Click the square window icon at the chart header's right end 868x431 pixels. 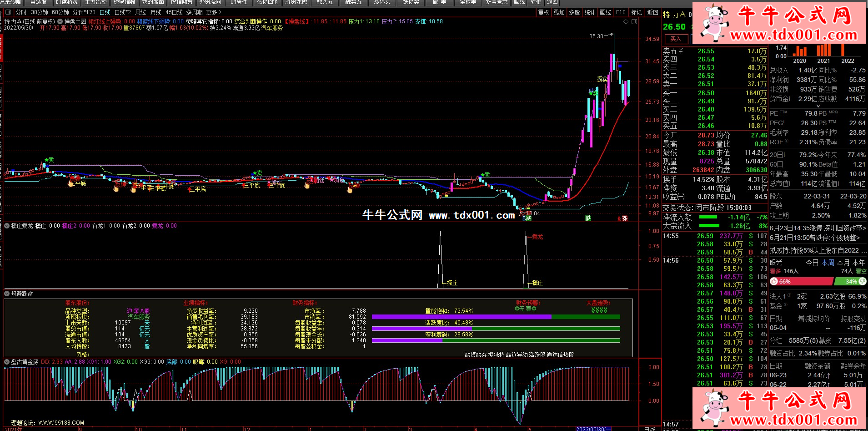coord(634,21)
